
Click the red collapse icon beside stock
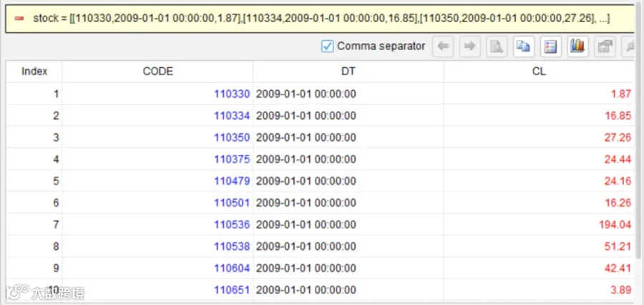[x=19, y=19]
